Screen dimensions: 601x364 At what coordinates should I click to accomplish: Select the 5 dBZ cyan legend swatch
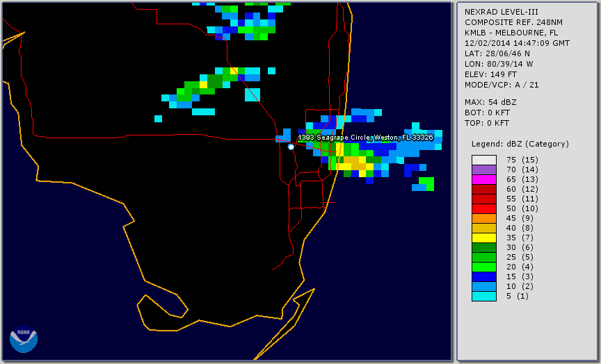tap(483, 296)
